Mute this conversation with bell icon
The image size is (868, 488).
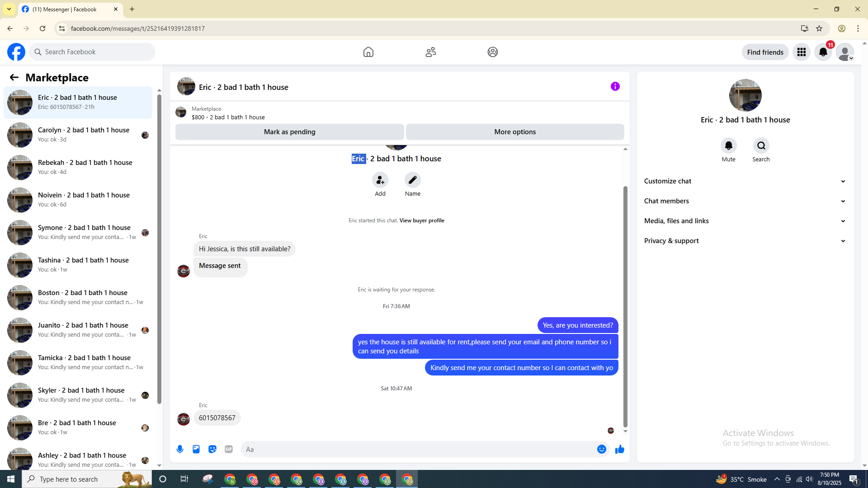tap(728, 146)
